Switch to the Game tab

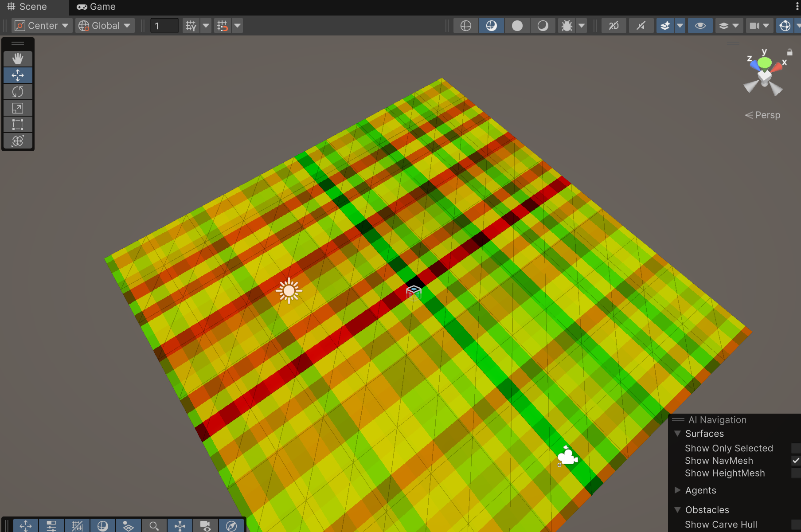click(x=96, y=7)
